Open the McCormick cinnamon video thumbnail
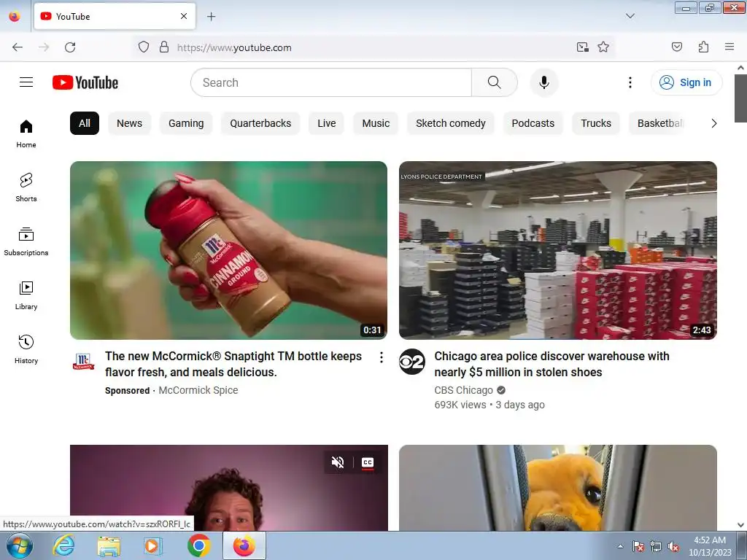Viewport: 747px width, 560px height. 228,251
